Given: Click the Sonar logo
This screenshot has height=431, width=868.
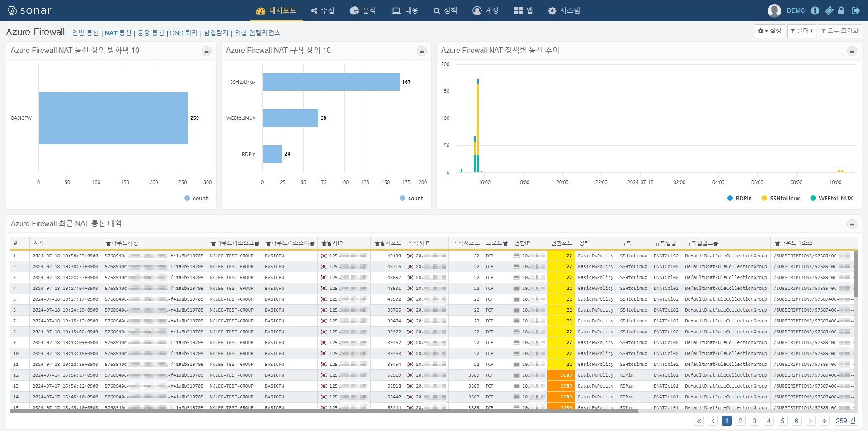Looking at the screenshot, I should 29,10.
